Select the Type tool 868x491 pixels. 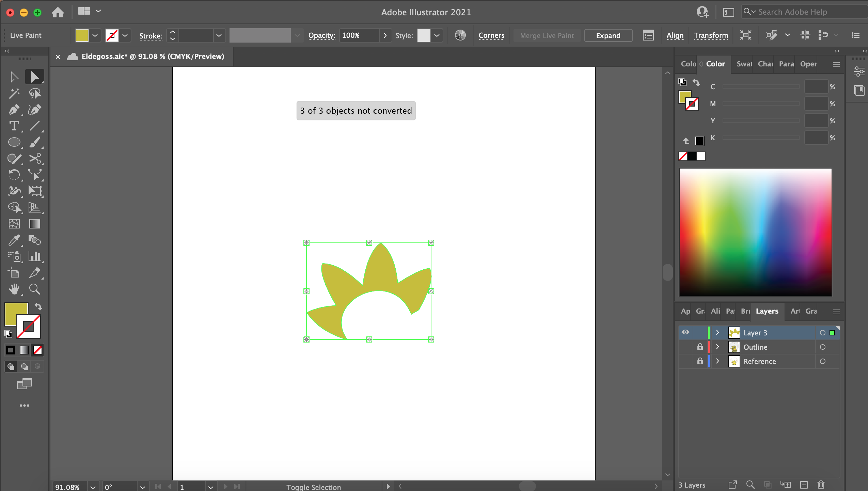pyautogui.click(x=14, y=126)
